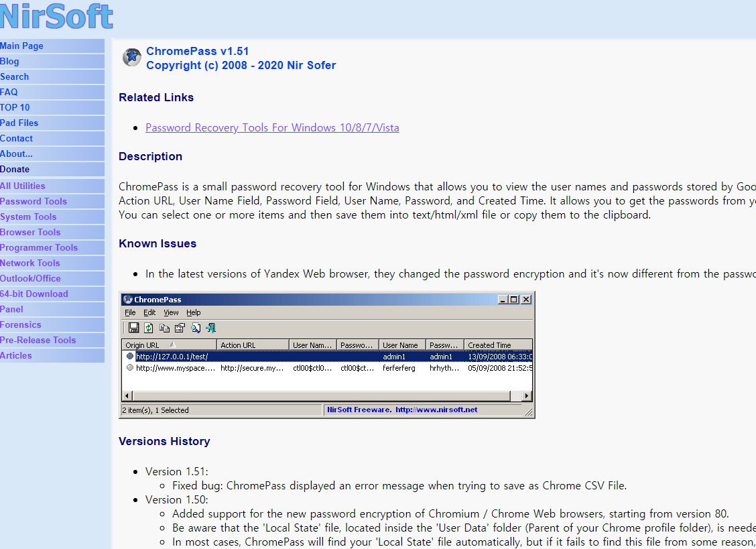
Task: Click the left scroll arrow in ChromePass screenshot
Action: pyautogui.click(x=127, y=396)
